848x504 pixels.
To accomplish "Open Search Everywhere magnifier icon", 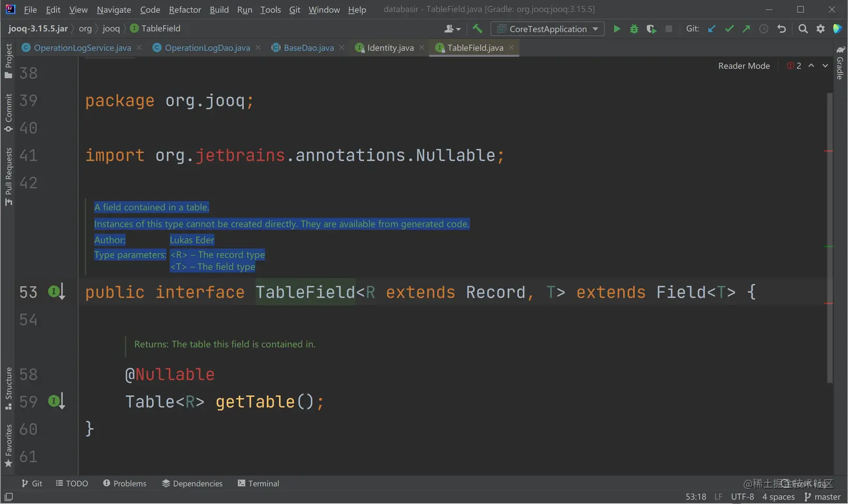I will point(803,29).
